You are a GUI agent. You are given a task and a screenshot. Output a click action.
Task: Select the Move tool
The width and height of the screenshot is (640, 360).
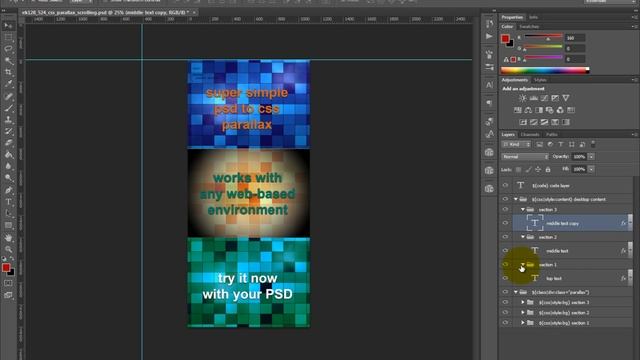pos(8,26)
